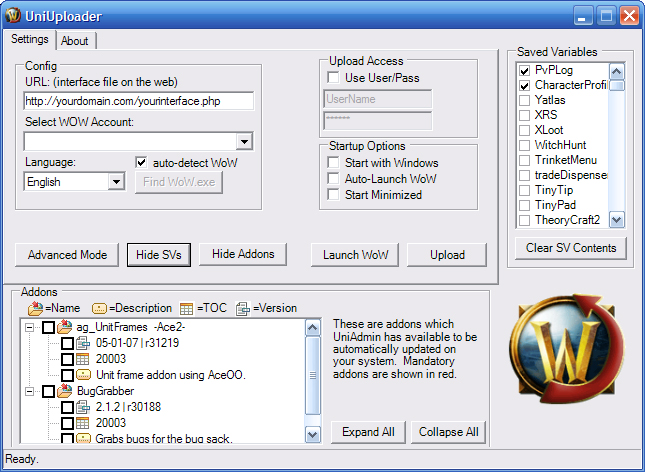The image size is (645, 472).
Task: Open the Language dropdown showing English
Action: pyautogui.click(x=116, y=181)
